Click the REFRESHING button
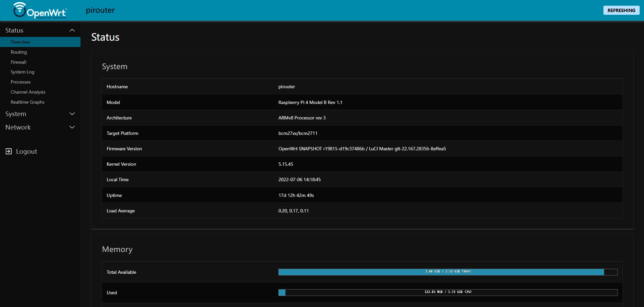The image size is (644, 307). coord(621,10)
